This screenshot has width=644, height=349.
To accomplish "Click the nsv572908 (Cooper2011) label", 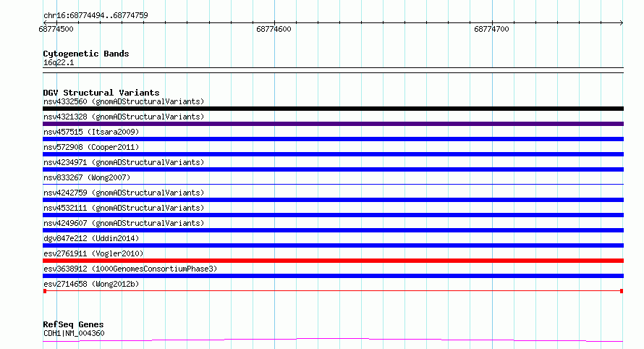I will [91, 147].
